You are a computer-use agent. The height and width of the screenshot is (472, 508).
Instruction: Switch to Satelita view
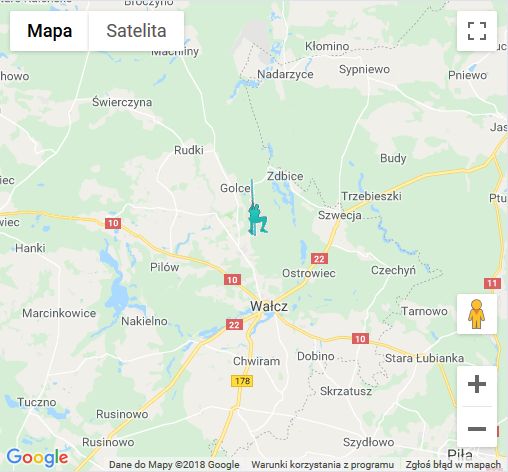[136, 31]
